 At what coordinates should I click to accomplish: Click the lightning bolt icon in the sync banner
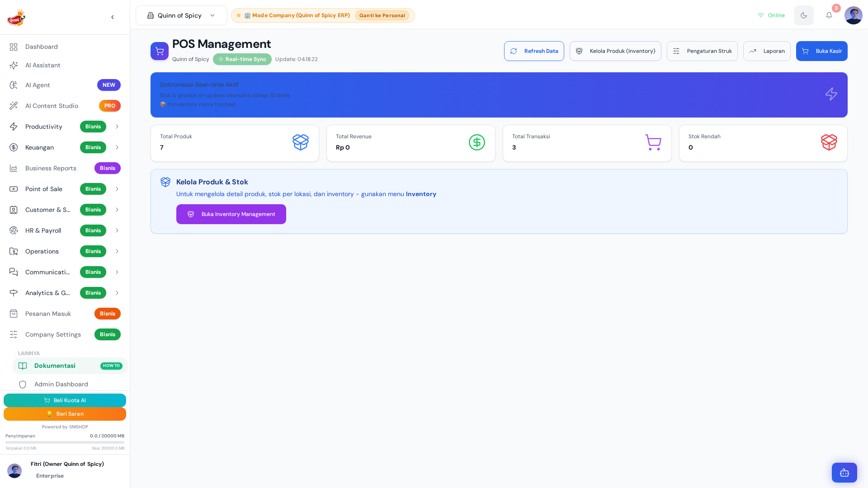831,94
